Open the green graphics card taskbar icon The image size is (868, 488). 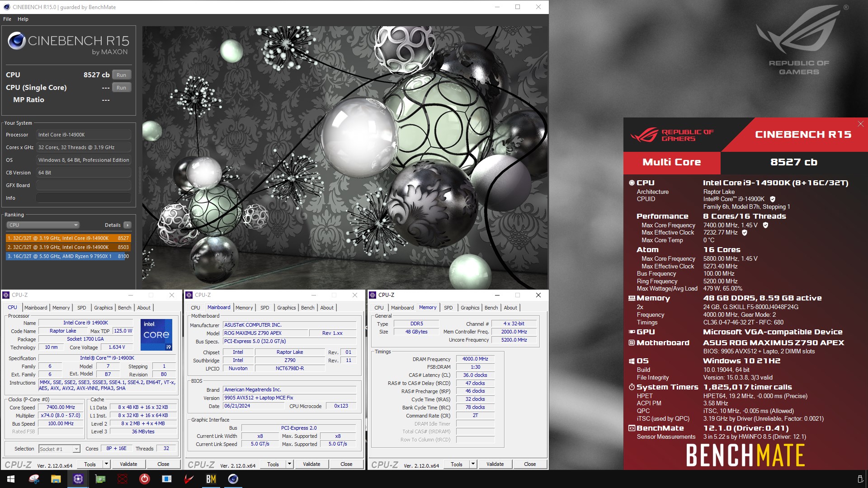(100, 479)
